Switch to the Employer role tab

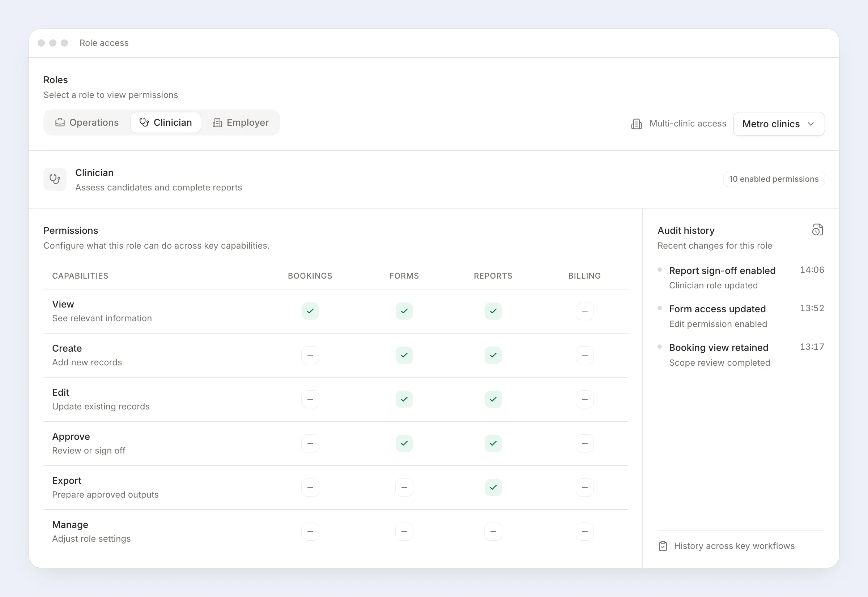[x=241, y=122]
